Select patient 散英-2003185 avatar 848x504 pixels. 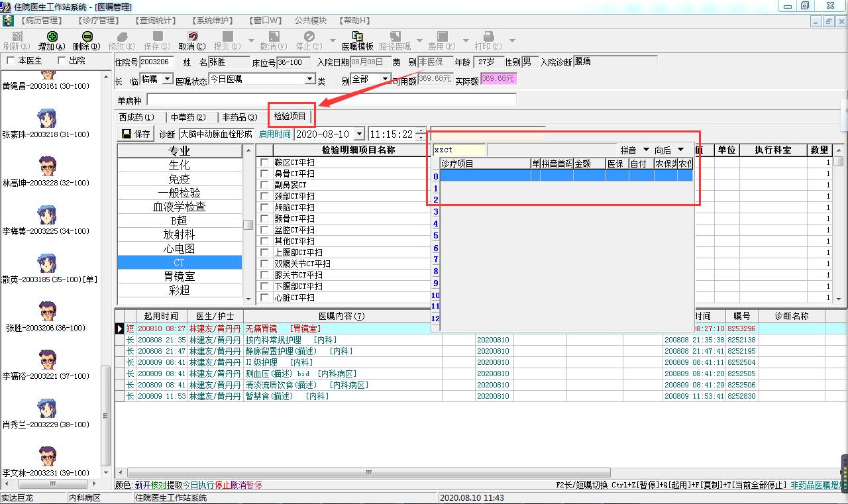(x=46, y=263)
